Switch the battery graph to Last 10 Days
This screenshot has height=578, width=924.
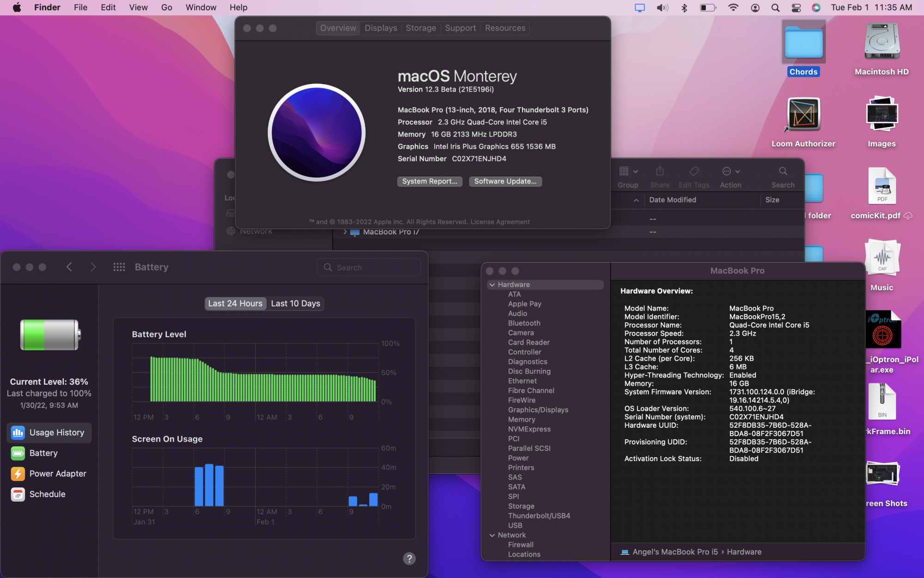point(295,303)
